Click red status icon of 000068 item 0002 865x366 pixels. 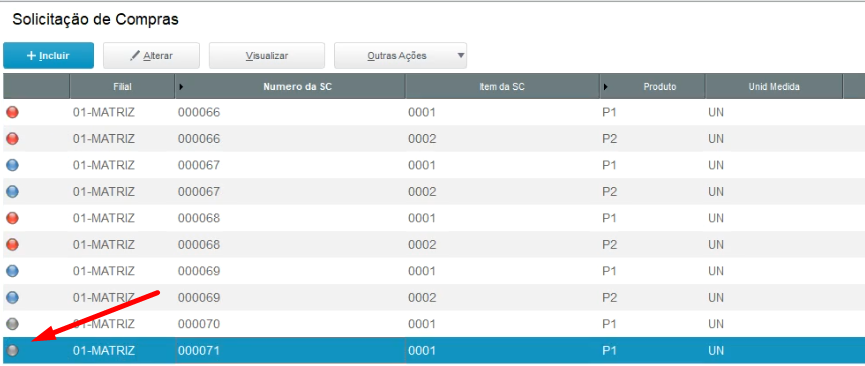coord(12,245)
